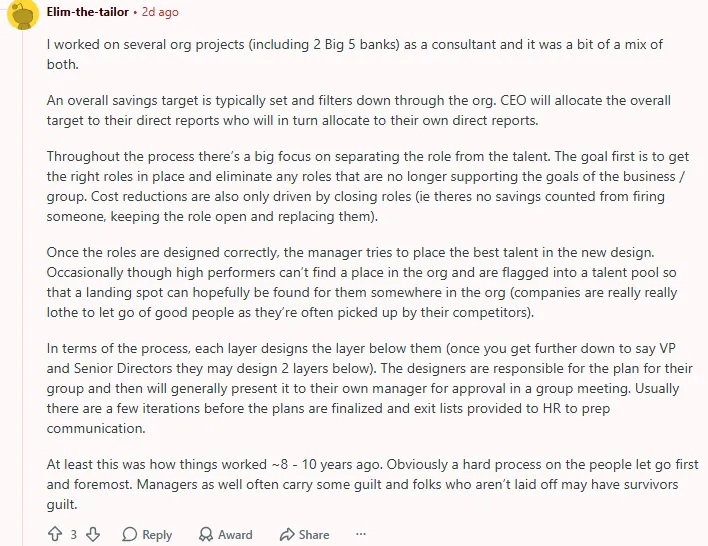Click the Share arrow icon

[x=287, y=534]
